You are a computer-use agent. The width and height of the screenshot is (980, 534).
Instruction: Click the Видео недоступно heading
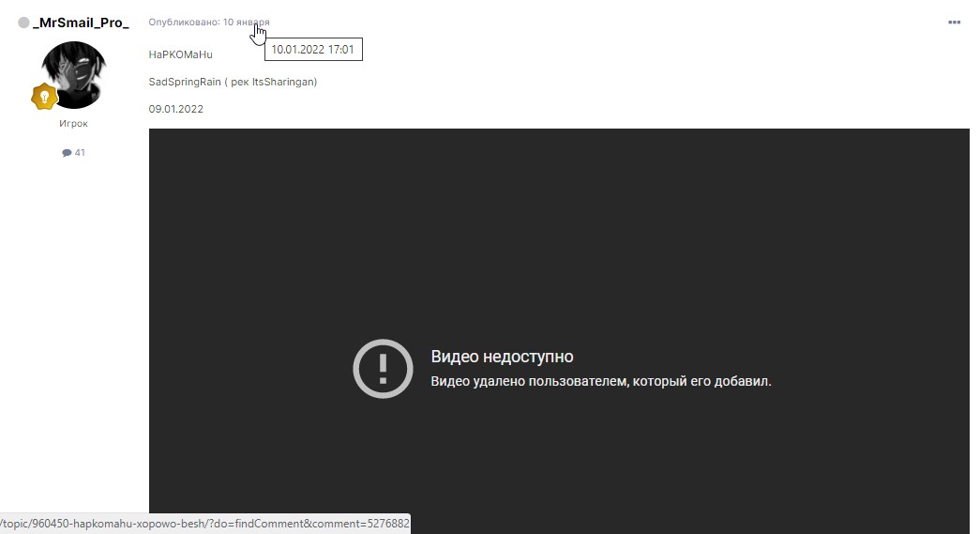click(x=502, y=357)
